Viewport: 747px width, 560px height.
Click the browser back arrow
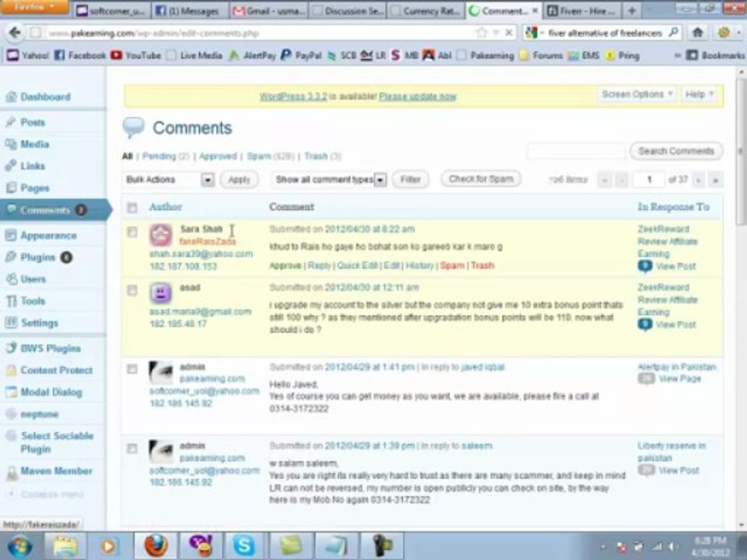15,33
